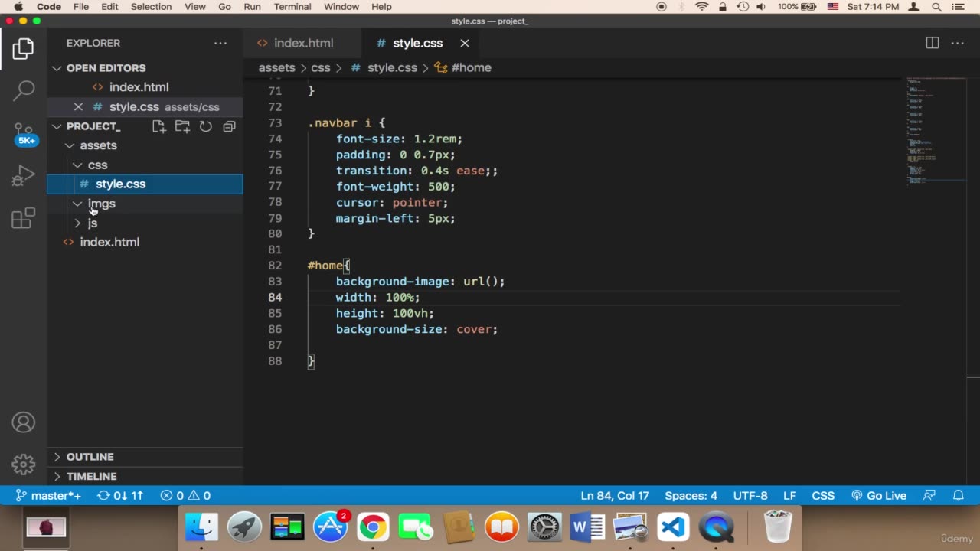Open Spotlight search in menu bar

click(936, 7)
